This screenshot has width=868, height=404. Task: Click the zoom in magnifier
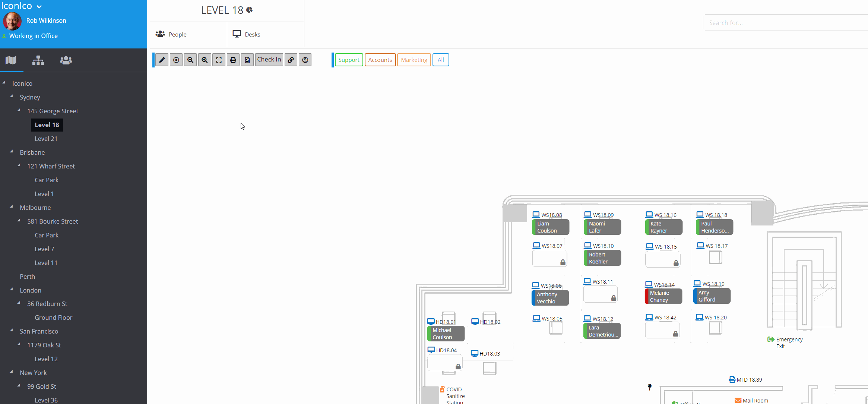205,60
